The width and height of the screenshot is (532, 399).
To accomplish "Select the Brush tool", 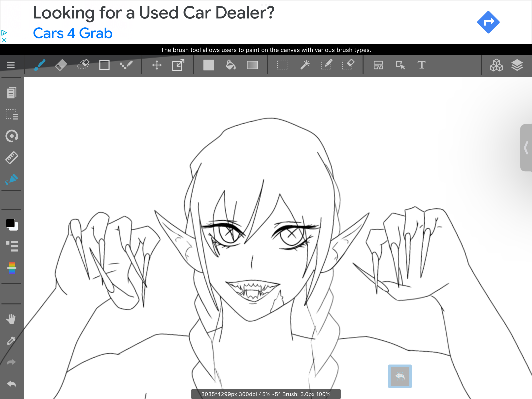I will 40,65.
